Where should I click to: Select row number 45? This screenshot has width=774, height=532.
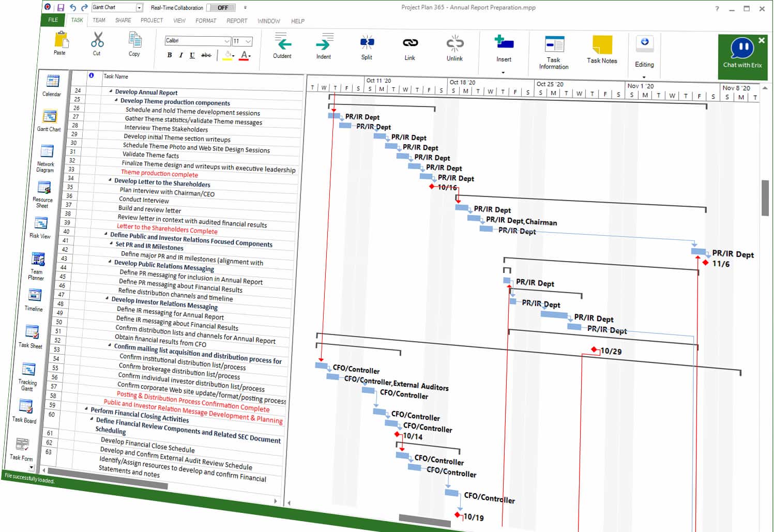63,277
